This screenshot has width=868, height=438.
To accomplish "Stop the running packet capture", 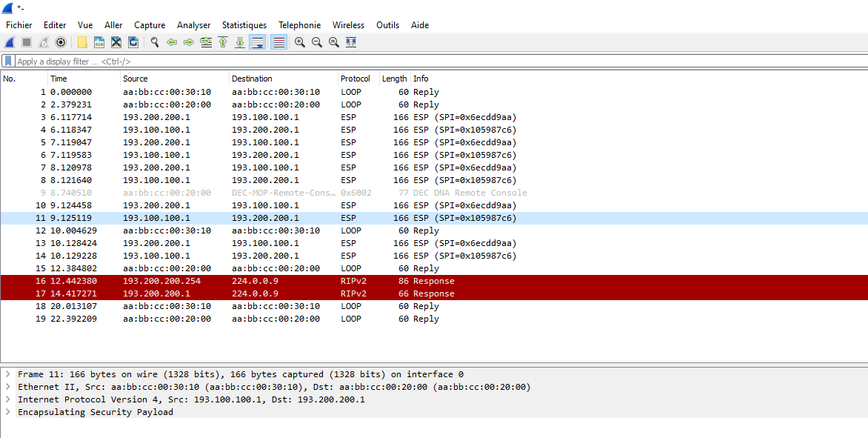I will click(26, 42).
